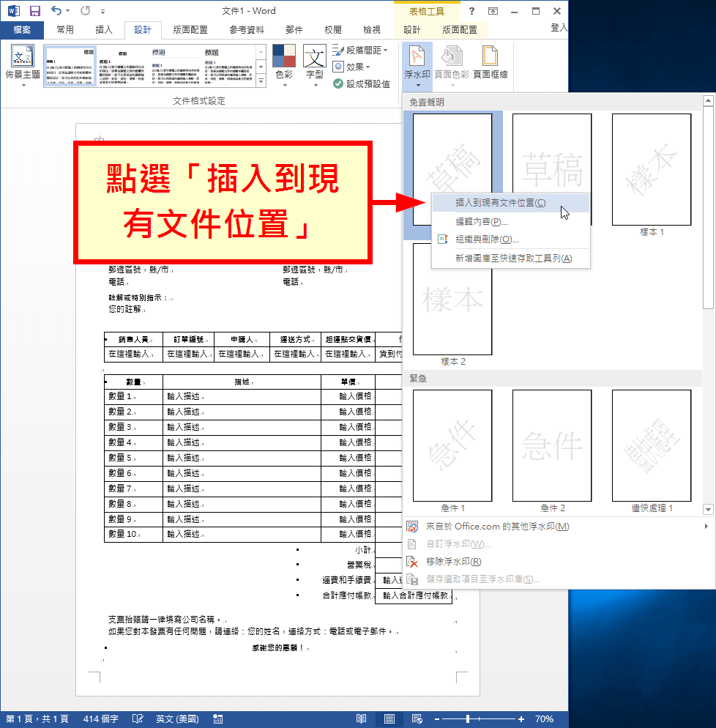Toggle the proofing errors indicator in status bar
Image resolution: width=716 pixels, height=728 pixels.
(x=138, y=718)
